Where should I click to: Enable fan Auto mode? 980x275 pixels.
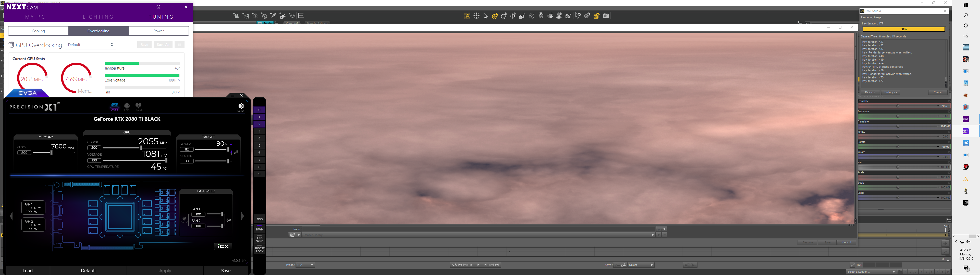coord(184,220)
